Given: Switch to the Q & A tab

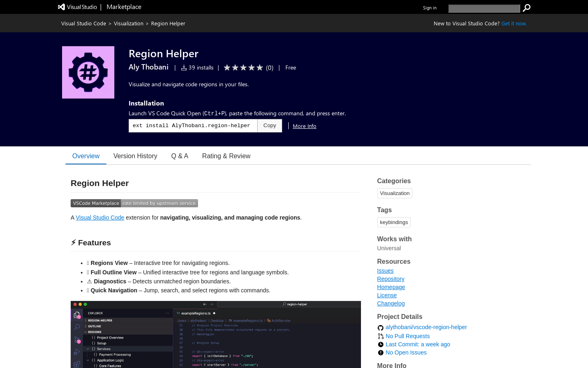Looking at the screenshot, I should click(180, 156).
